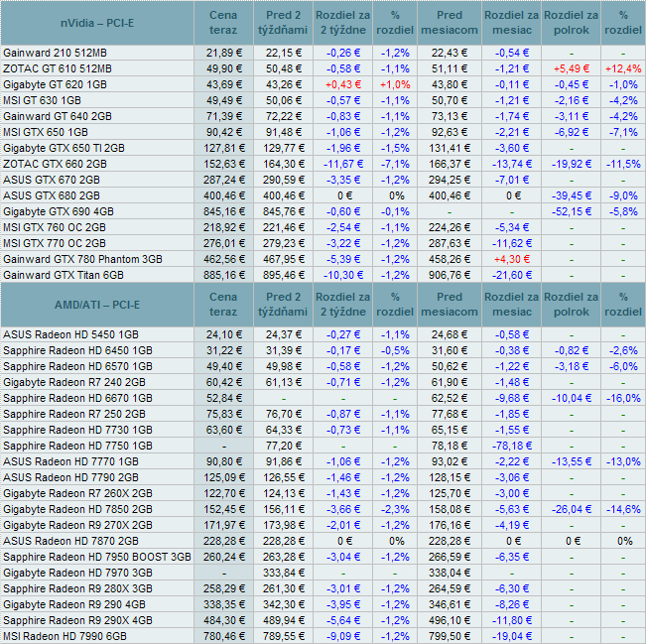Select the "ASUS GTX 680 2GB" row name
Screen dimensions: 646x644
point(52,195)
